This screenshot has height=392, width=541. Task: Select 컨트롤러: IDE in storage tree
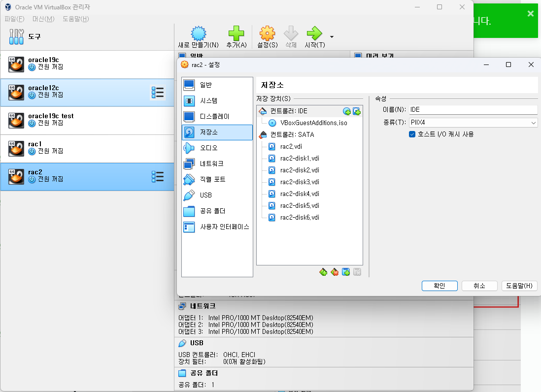tap(289, 111)
